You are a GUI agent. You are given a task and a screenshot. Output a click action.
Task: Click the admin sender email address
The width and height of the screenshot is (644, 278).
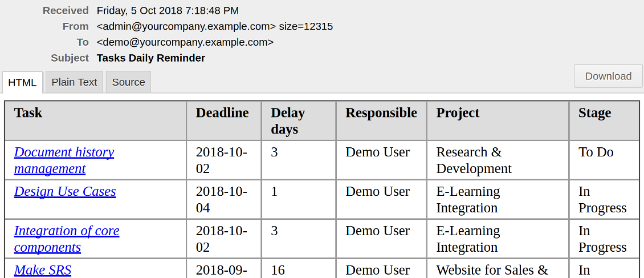186,26
